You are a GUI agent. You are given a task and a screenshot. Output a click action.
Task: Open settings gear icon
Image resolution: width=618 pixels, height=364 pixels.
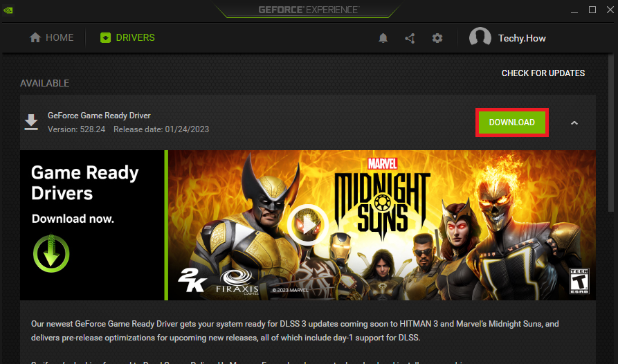pos(437,38)
